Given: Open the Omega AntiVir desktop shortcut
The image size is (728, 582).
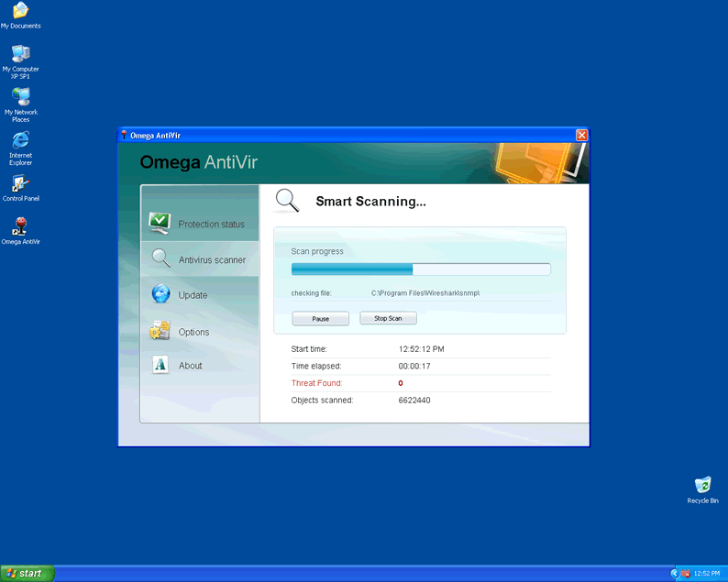Looking at the screenshot, I should click(x=20, y=226).
